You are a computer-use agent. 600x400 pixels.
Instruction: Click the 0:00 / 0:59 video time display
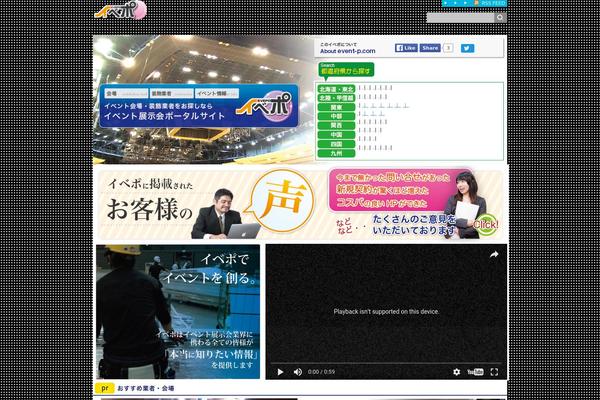(321, 372)
